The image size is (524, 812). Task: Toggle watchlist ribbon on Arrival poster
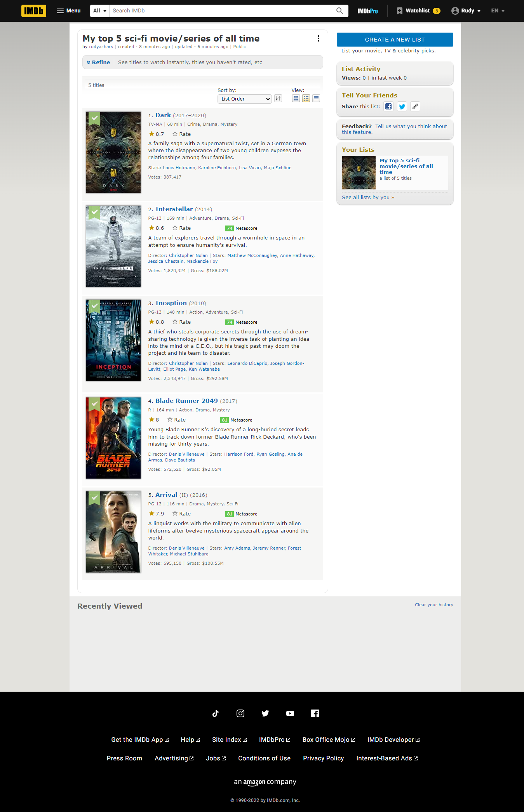pos(94,498)
